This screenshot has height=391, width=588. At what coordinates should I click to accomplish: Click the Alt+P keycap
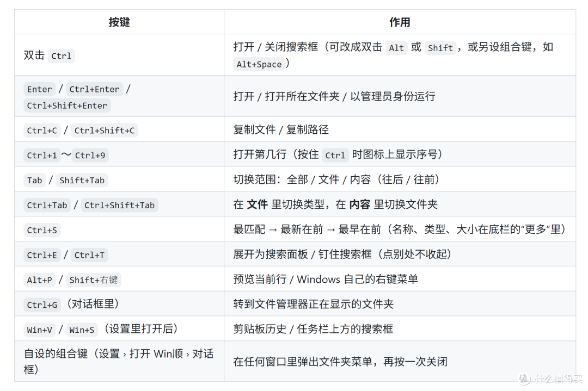click(39, 280)
